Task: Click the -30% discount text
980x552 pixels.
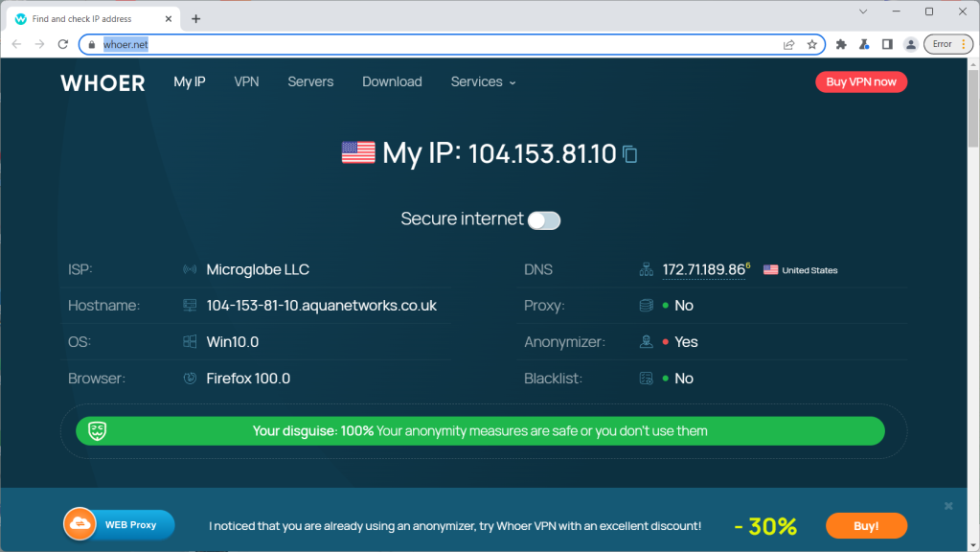Action: 765,526
